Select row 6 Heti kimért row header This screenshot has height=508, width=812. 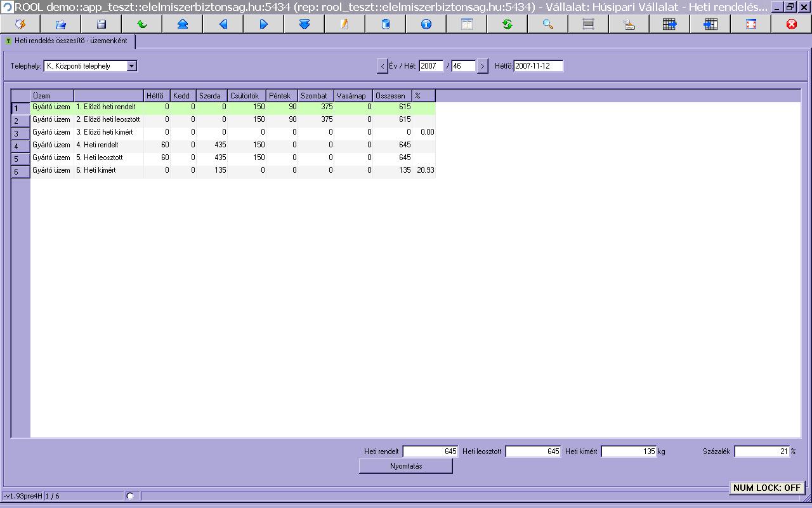click(20, 171)
